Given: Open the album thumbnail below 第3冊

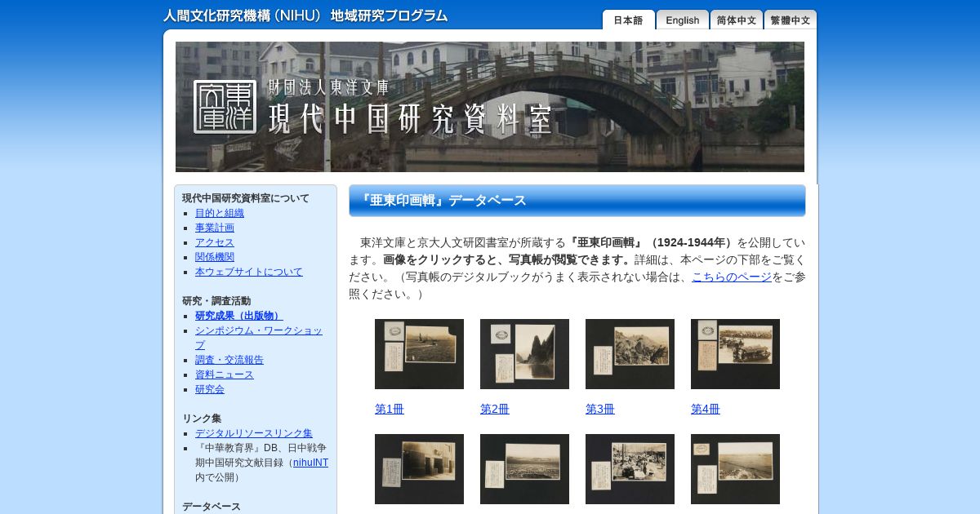Looking at the screenshot, I should [x=630, y=469].
